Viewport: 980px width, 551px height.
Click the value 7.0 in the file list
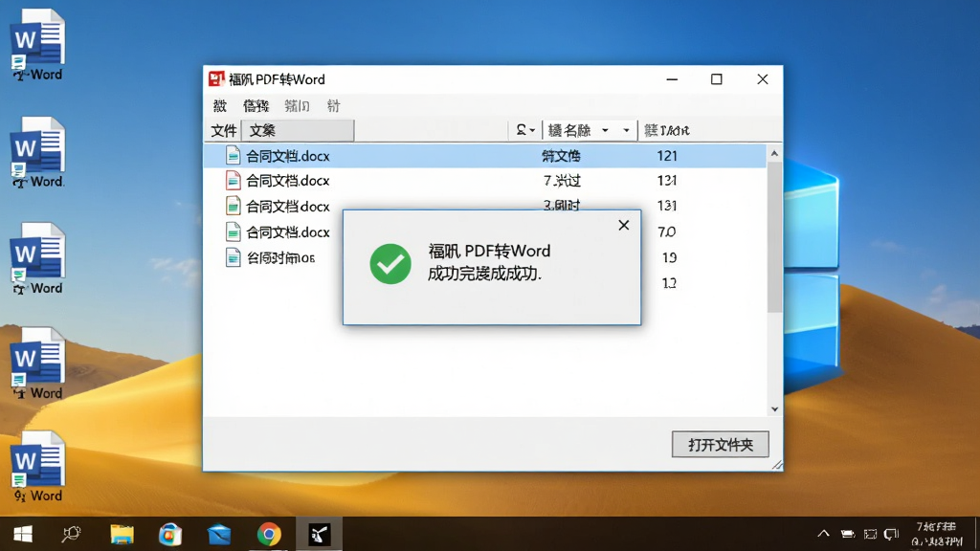pyautogui.click(x=666, y=231)
